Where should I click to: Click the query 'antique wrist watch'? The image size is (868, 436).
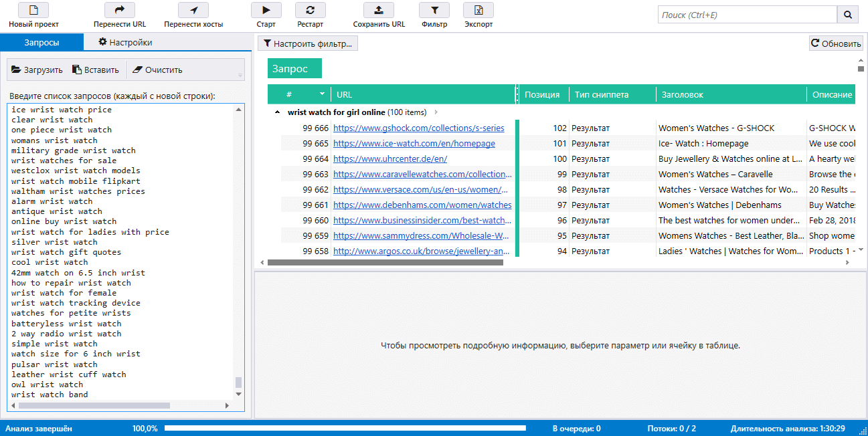(x=57, y=211)
